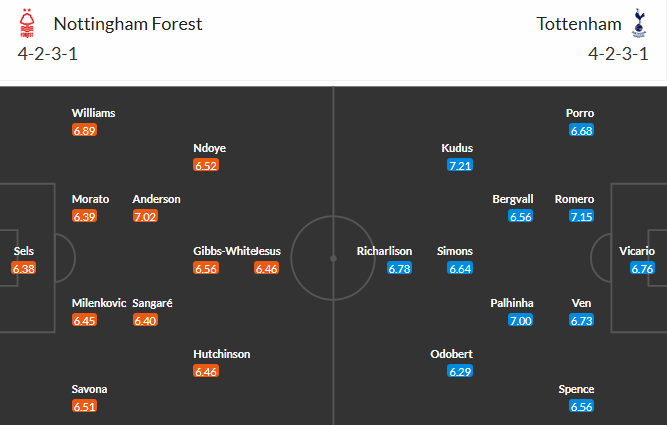The height and width of the screenshot is (425, 667).
Task: Click Simons's 6.64 rating badge
Action: tap(460, 268)
